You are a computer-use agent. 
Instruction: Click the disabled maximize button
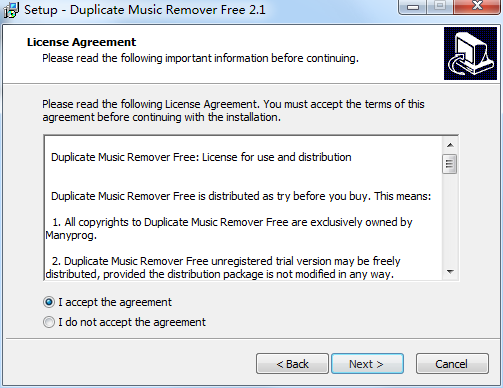440,7
